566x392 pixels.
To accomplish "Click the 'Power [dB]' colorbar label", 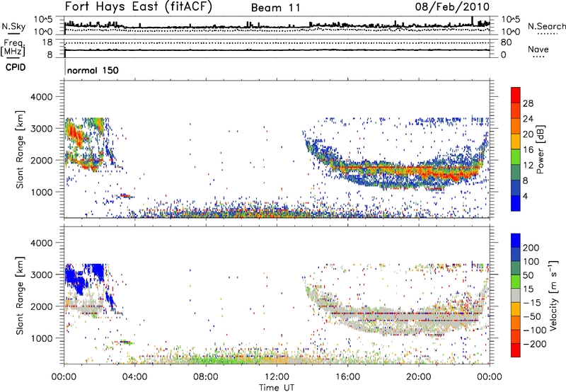I will pos(540,149).
